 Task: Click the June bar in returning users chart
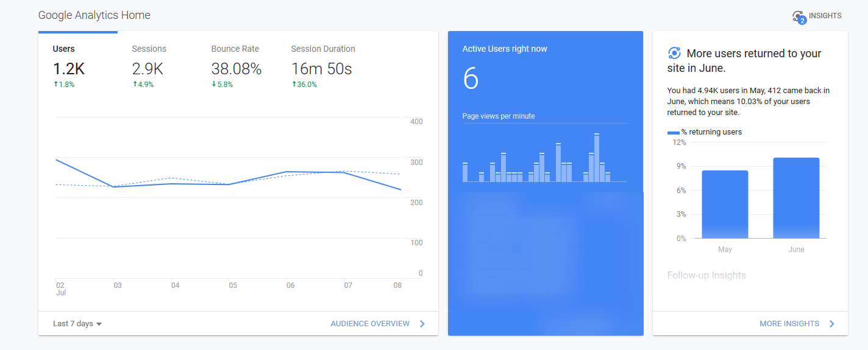click(796, 198)
